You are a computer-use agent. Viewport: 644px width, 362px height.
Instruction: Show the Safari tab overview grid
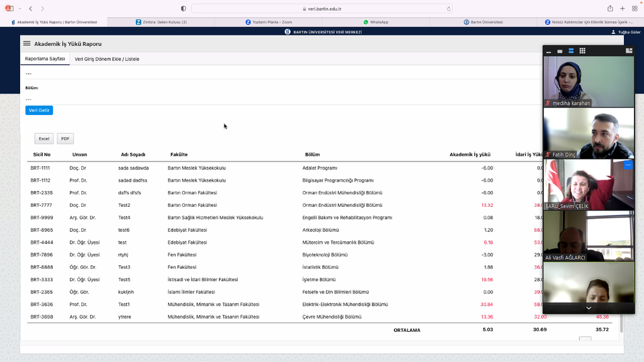tap(635, 9)
